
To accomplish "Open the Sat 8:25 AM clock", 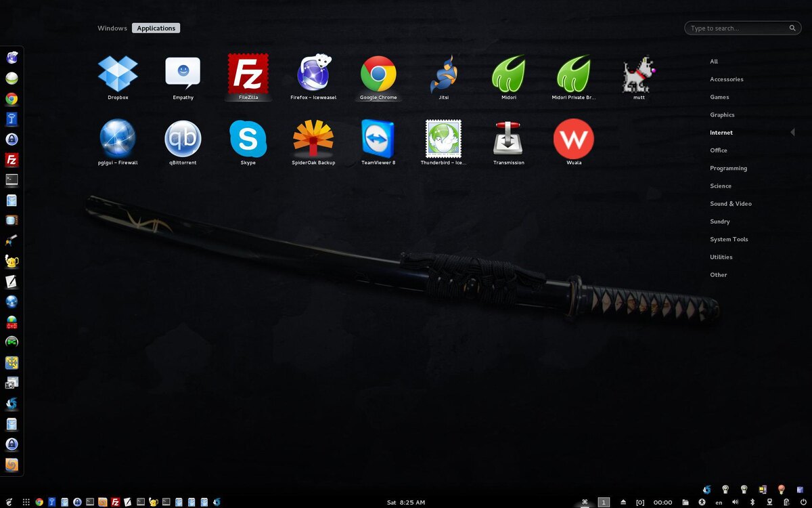I will [x=406, y=503].
